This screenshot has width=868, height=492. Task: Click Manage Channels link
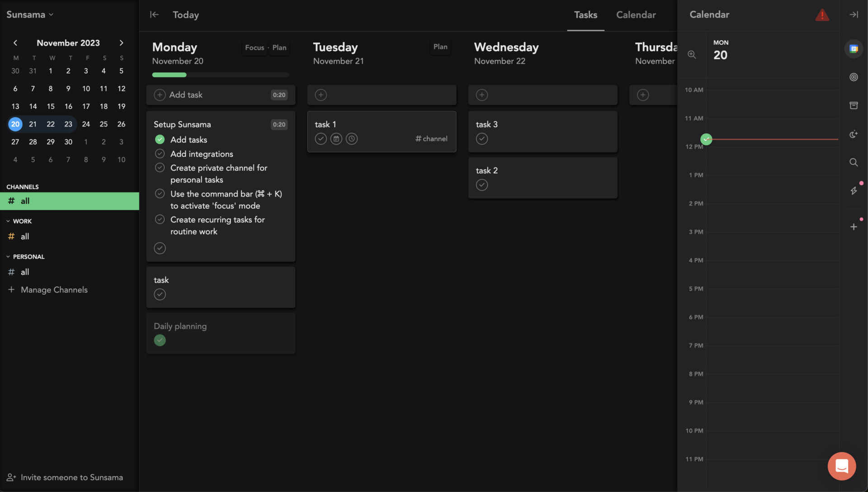click(x=54, y=290)
